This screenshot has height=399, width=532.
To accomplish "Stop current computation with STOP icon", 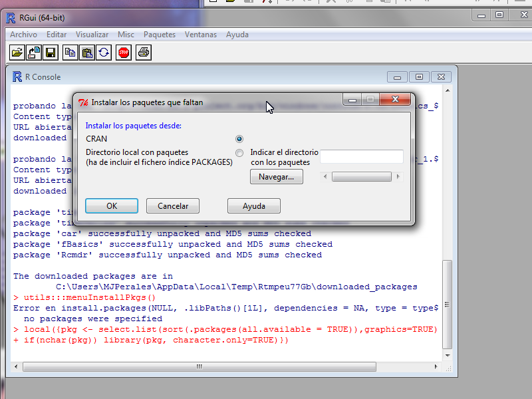I will point(124,53).
